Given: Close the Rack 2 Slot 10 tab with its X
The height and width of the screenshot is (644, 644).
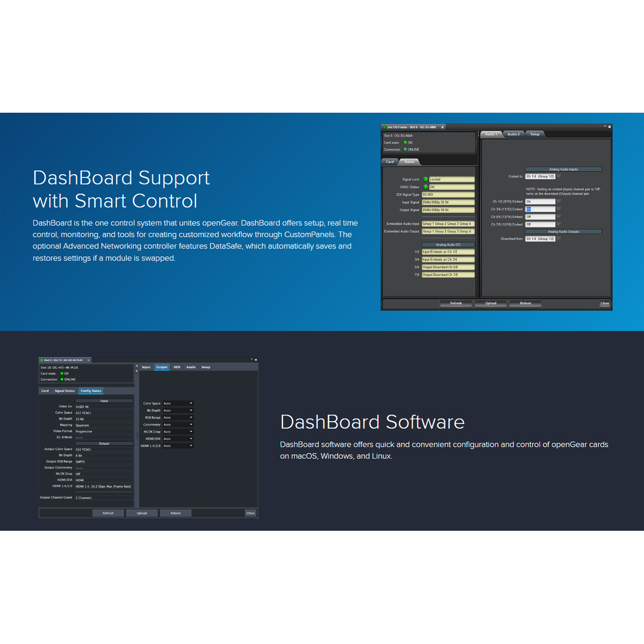Looking at the screenshot, I should (89, 360).
